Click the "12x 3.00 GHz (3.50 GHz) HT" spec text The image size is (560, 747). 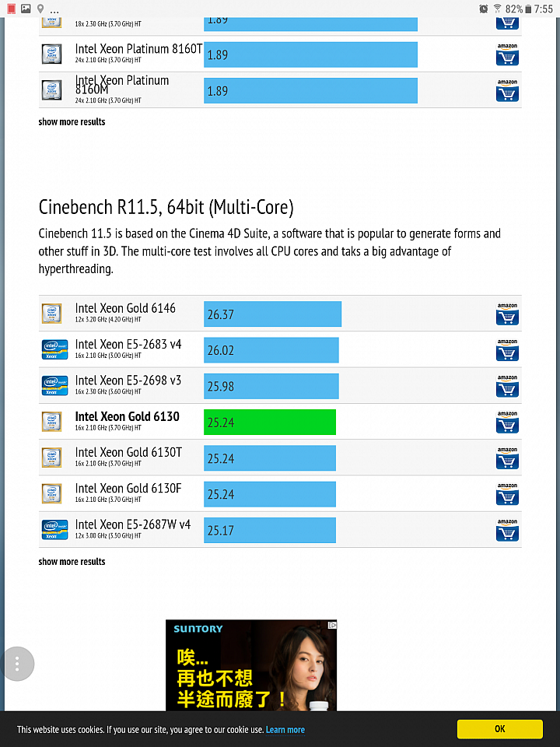108,536
